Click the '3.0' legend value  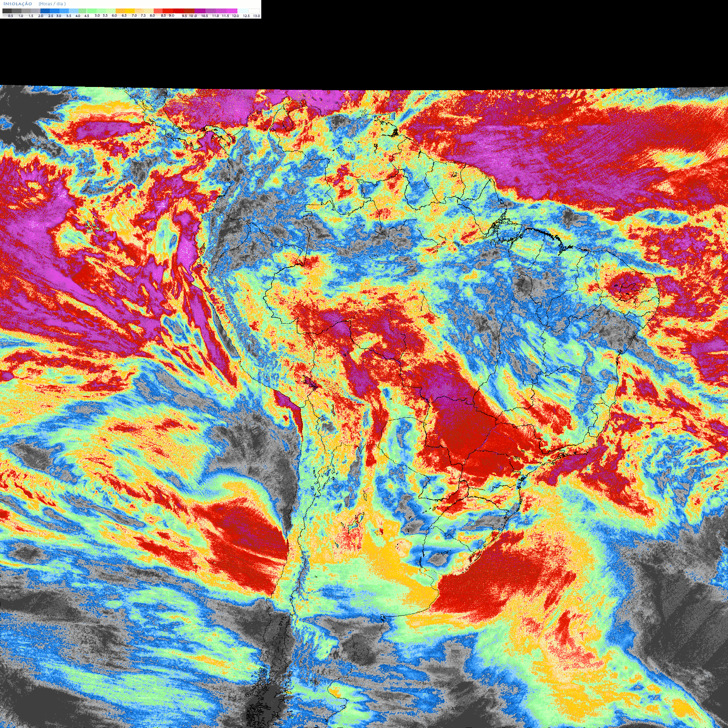click(x=59, y=16)
